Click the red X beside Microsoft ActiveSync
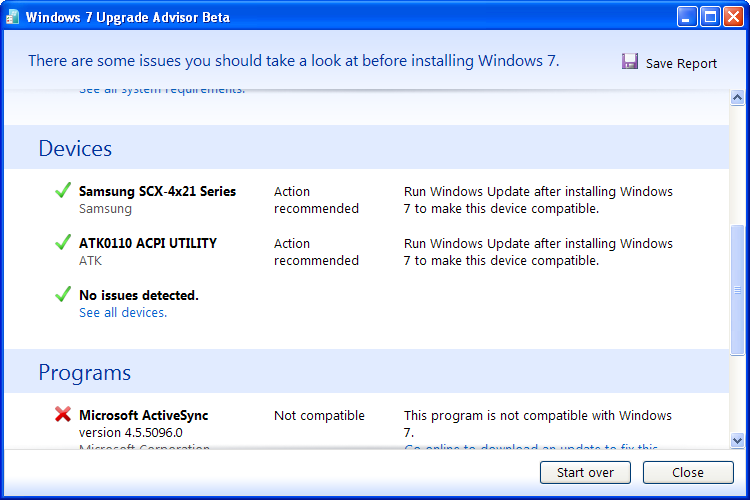Image resolution: width=750 pixels, height=500 pixels. [63, 414]
